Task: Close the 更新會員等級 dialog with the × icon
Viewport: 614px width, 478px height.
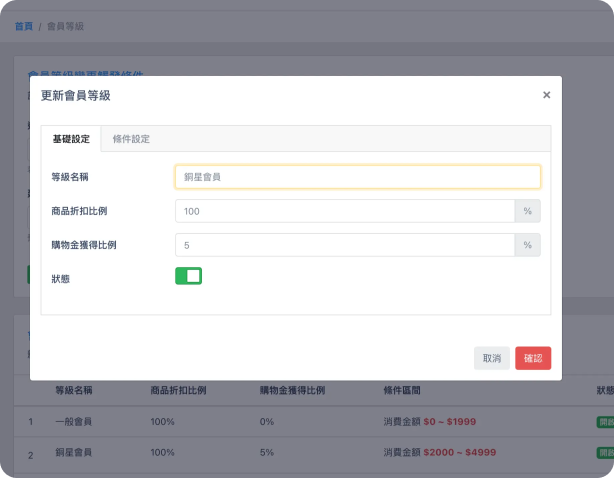Action: (546, 95)
